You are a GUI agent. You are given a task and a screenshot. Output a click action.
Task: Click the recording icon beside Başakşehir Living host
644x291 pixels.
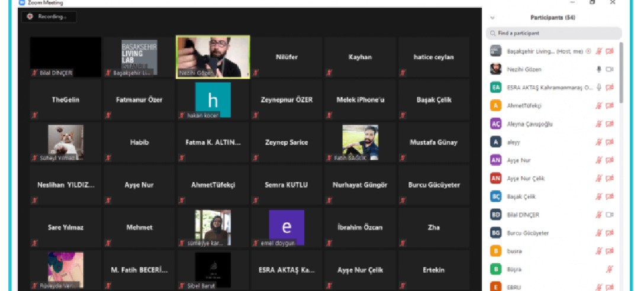pyautogui.click(x=588, y=51)
